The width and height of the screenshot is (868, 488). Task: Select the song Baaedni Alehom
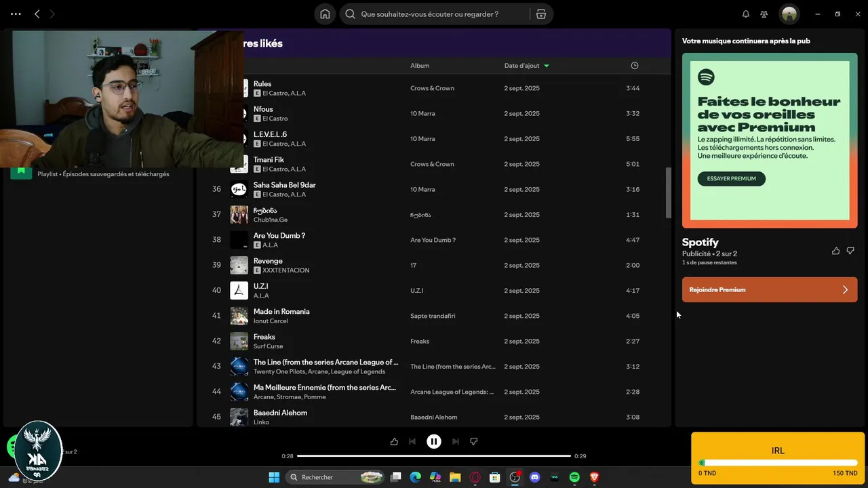pyautogui.click(x=280, y=413)
